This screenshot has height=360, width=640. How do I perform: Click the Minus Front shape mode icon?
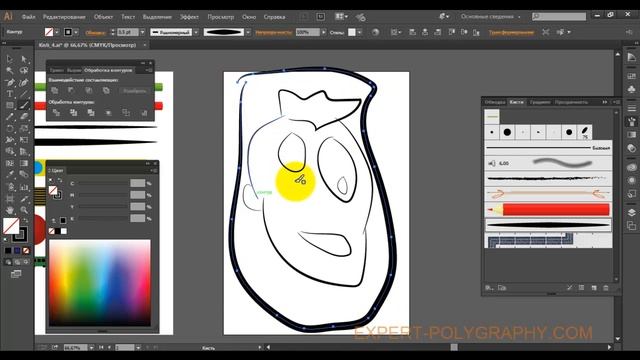71,90
